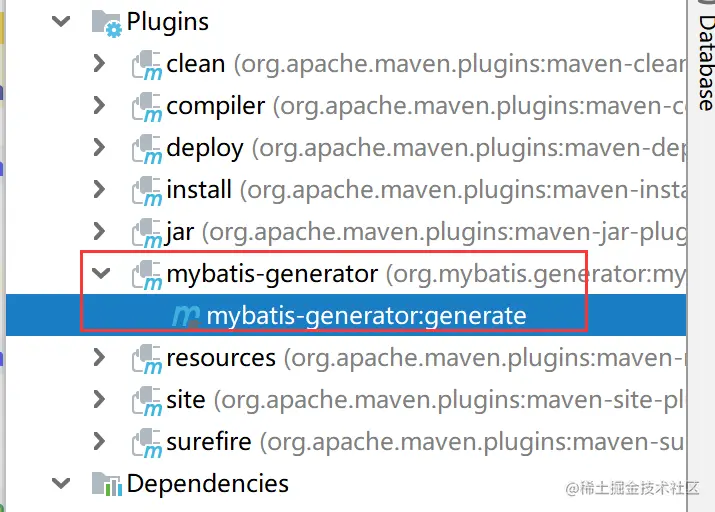
Task: Click the jar plugin Maven icon
Action: pyautogui.click(x=148, y=234)
